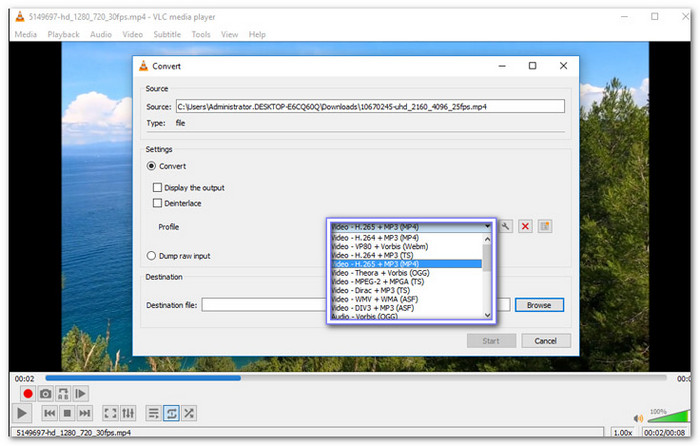Click the red Record button
This screenshot has width=700, height=446.
[x=27, y=394]
